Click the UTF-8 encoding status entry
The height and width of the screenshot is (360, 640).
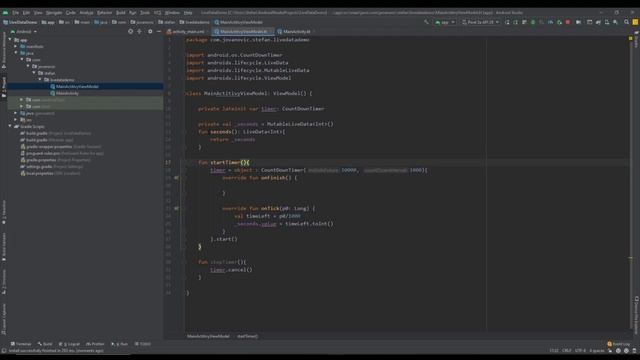pos(580,350)
